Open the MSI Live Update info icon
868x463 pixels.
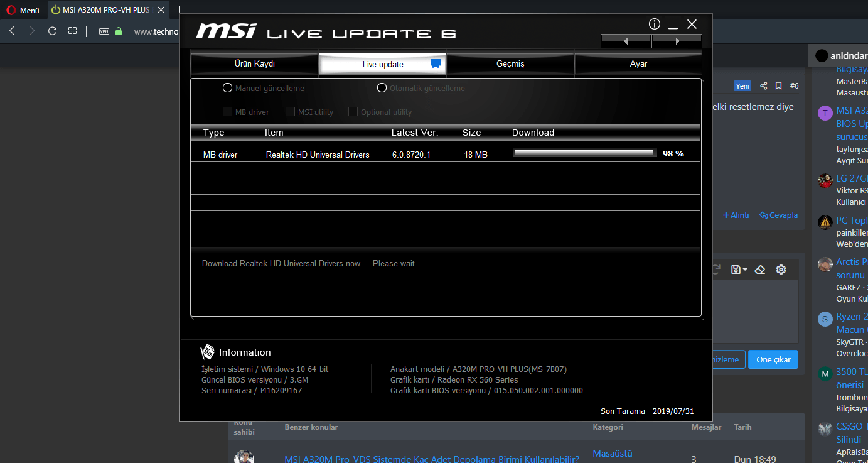[655, 24]
